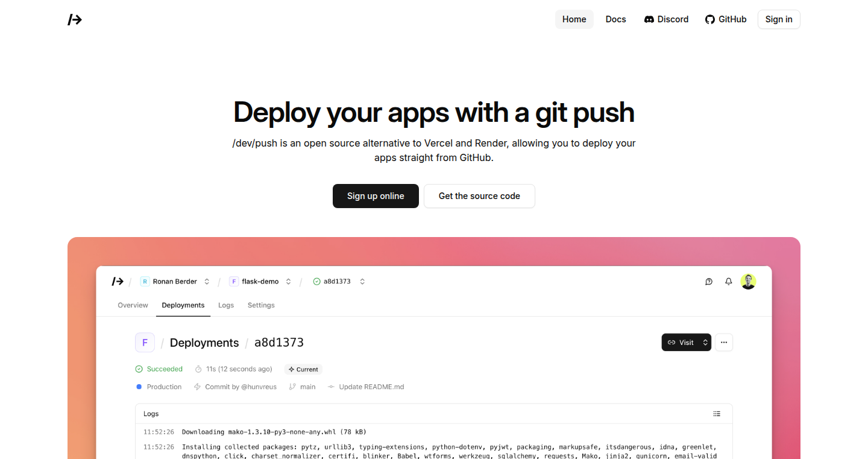The image size is (868, 459).
Task: Switch to the Logs tab
Action: (226, 305)
